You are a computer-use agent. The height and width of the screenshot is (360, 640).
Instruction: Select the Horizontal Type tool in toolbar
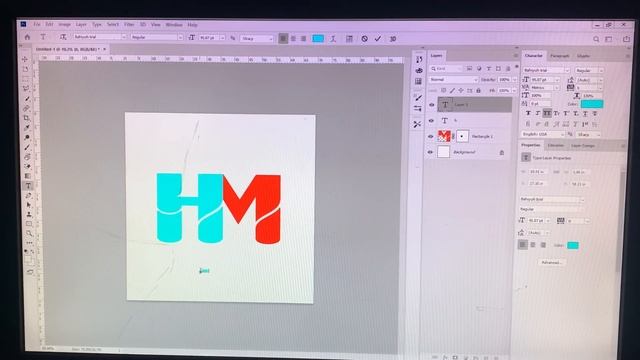point(28,186)
